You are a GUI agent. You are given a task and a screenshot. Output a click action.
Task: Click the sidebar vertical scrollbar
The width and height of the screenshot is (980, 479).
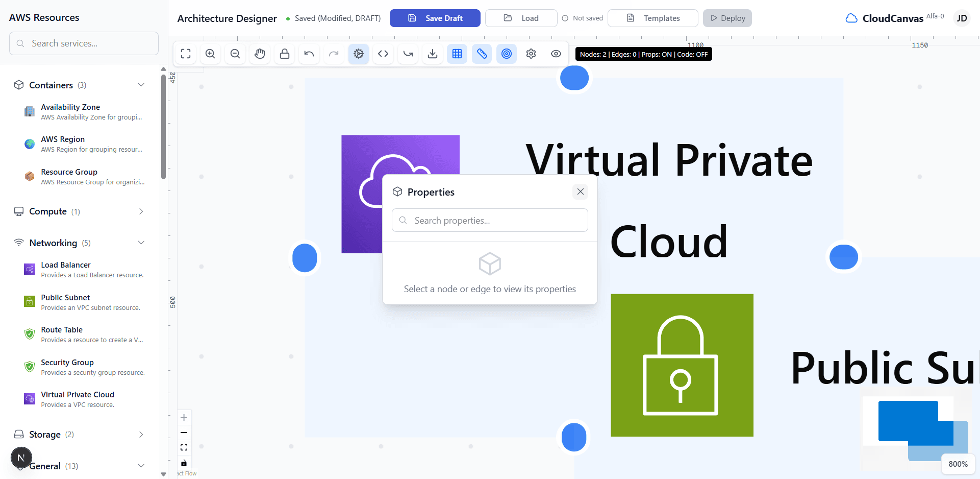click(163, 128)
